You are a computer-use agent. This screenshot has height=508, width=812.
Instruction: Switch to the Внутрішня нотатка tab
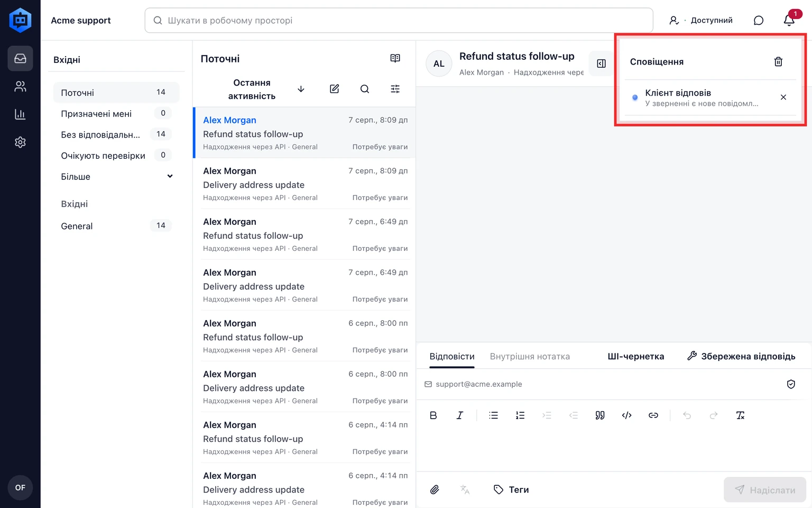tap(530, 356)
